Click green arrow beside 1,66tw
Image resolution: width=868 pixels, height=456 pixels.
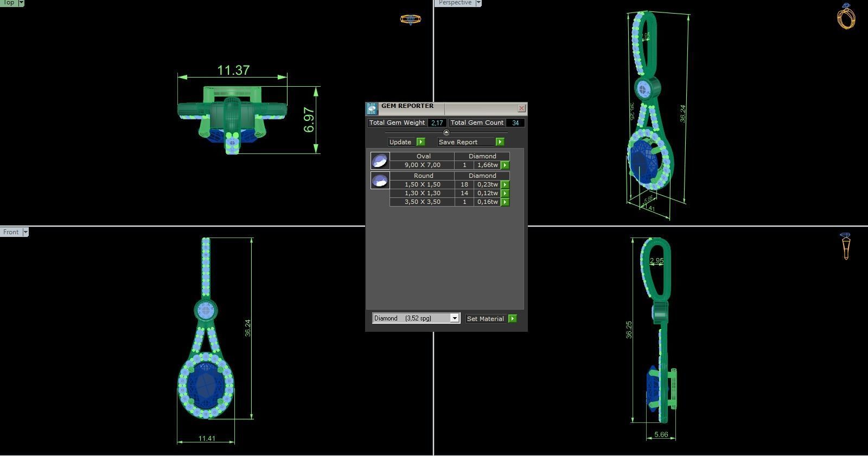(x=505, y=165)
